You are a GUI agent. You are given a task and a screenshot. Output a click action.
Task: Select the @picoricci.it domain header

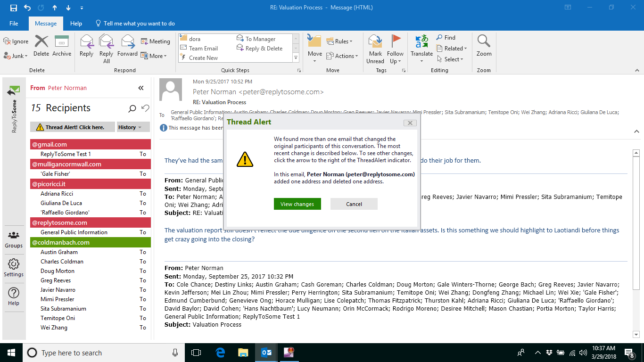click(91, 184)
